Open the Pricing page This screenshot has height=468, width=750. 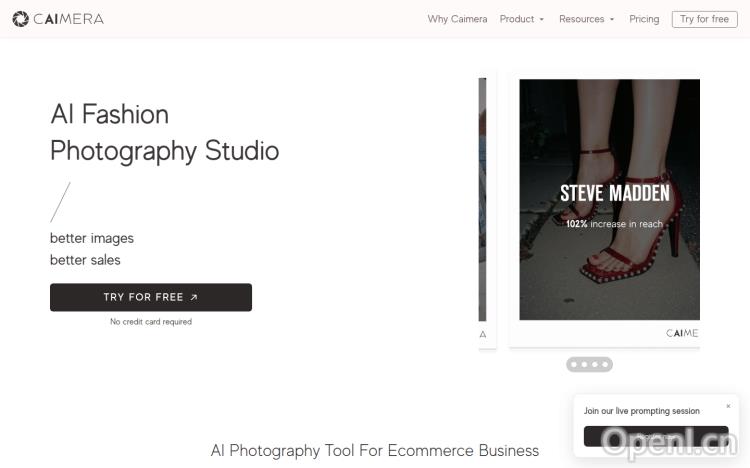point(644,19)
